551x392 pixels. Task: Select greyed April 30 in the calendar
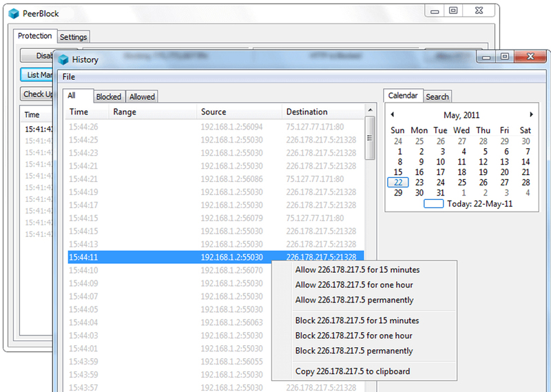pos(526,141)
